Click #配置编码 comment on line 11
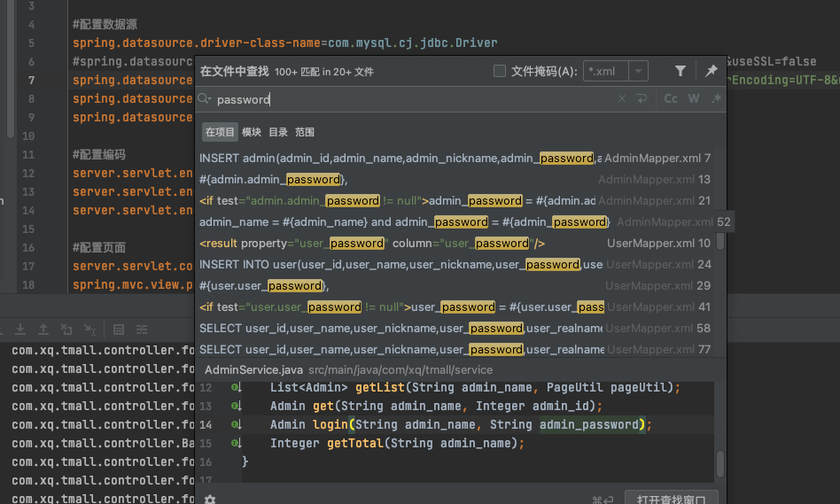 (x=99, y=155)
